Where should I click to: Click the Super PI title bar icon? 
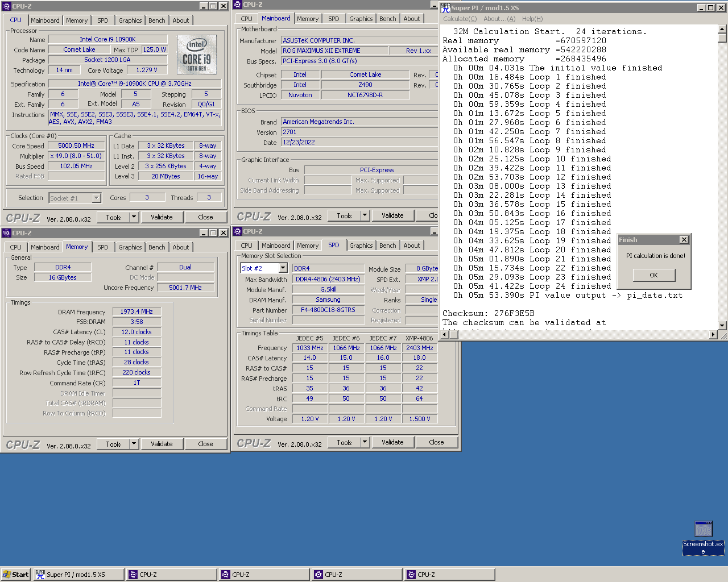446,7
